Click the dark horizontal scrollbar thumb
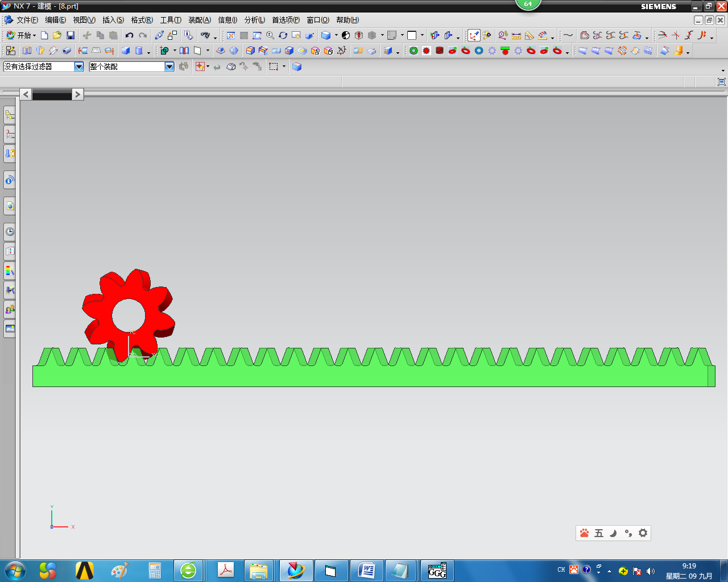Image resolution: width=728 pixels, height=582 pixels. [52, 95]
